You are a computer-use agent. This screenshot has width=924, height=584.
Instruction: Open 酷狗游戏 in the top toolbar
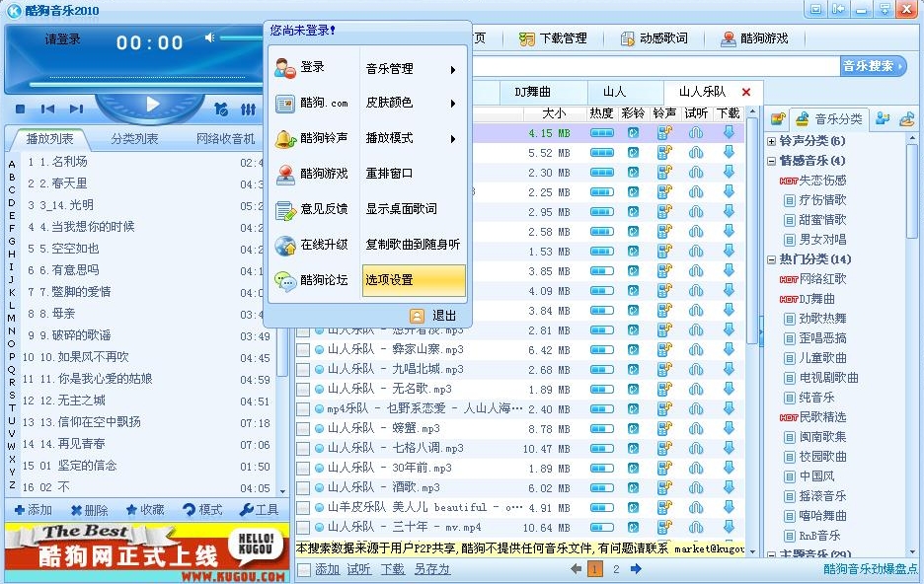[755, 38]
